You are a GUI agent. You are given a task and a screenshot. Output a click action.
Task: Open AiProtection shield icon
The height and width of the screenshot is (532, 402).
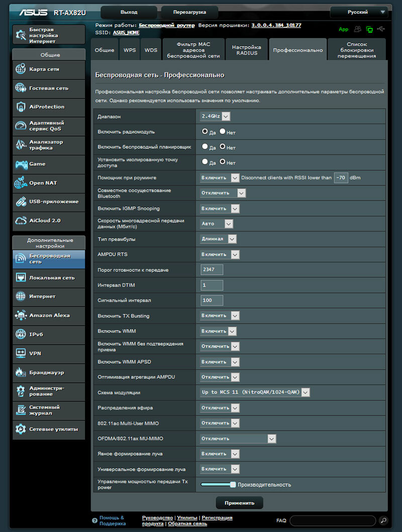(21, 107)
